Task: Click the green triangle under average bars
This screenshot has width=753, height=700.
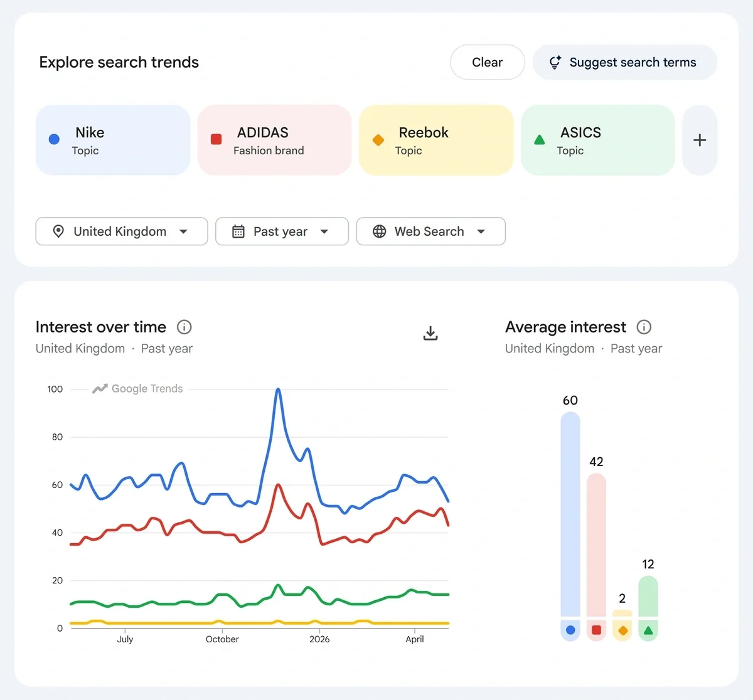Action: [648, 630]
